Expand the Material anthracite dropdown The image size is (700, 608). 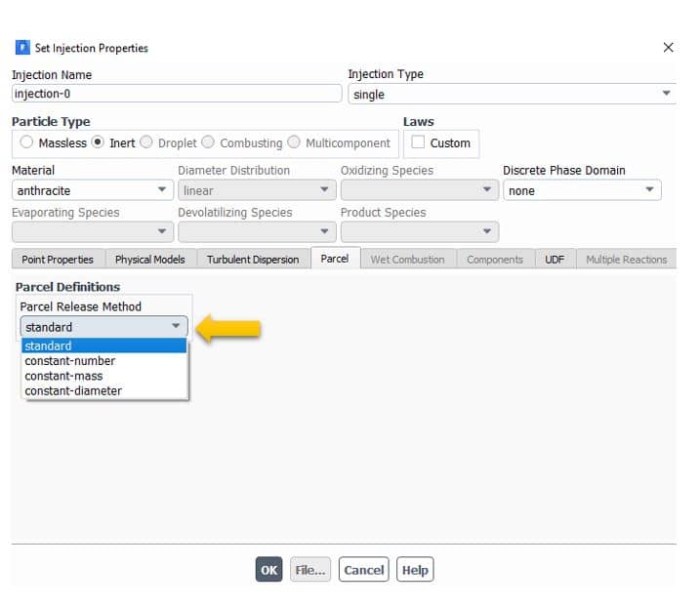(92, 191)
